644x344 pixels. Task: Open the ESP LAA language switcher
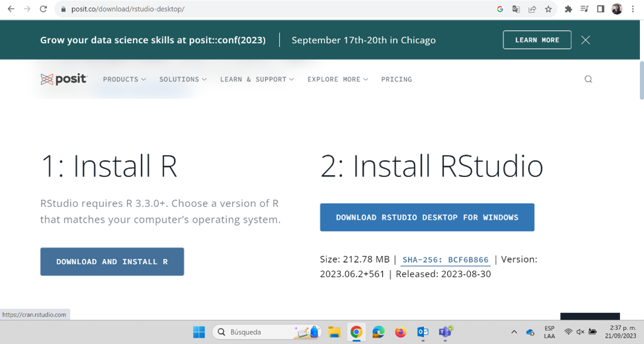pyautogui.click(x=549, y=332)
